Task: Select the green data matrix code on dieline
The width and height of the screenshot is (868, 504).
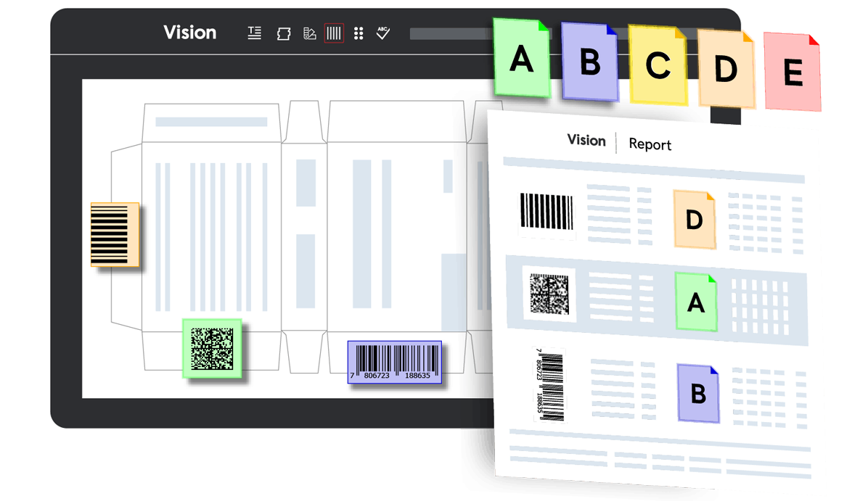Action: [212, 348]
